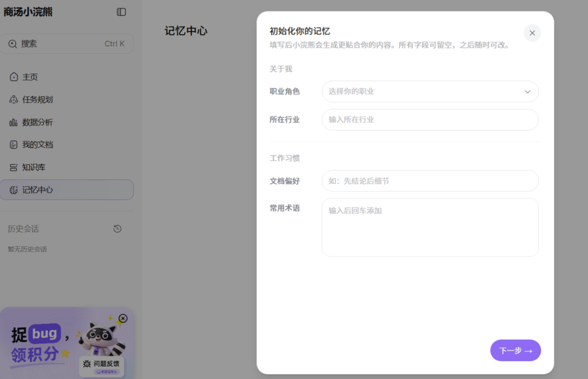Click the bar chart icon for 数据分析
This screenshot has width=588, height=379.
click(x=14, y=122)
